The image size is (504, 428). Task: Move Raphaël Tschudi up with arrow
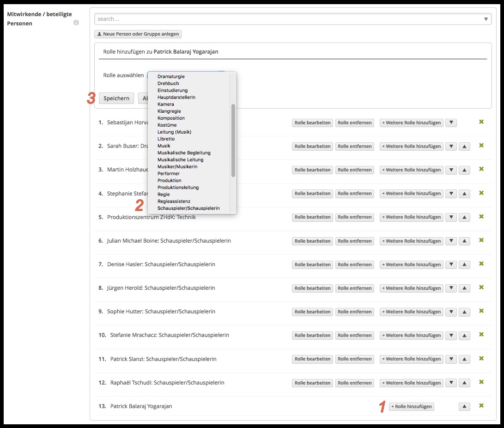tap(465, 383)
